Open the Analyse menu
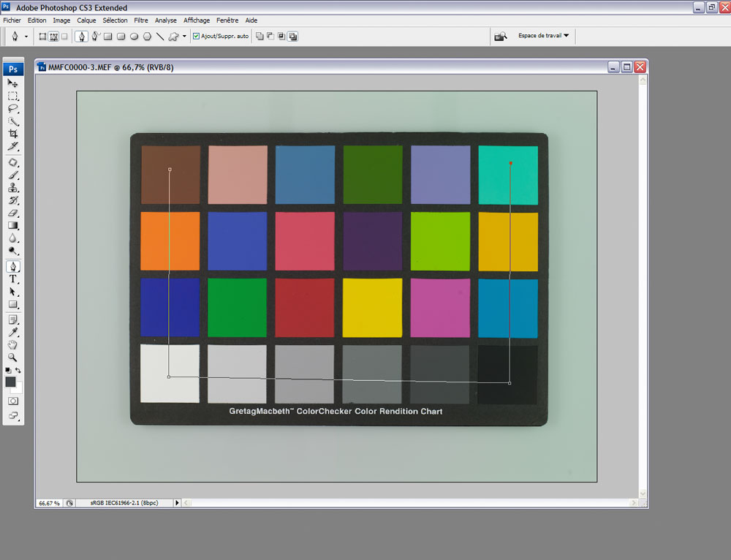The image size is (731, 560). tap(165, 20)
